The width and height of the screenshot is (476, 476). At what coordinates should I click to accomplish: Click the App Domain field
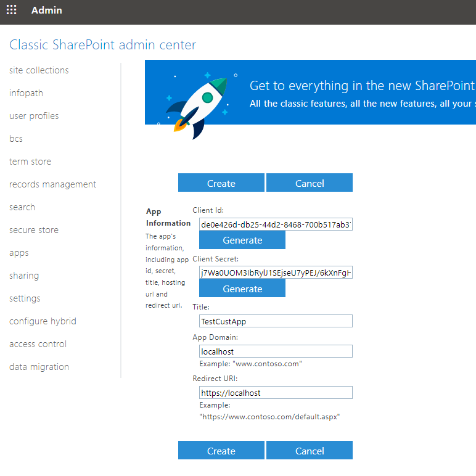276,351
